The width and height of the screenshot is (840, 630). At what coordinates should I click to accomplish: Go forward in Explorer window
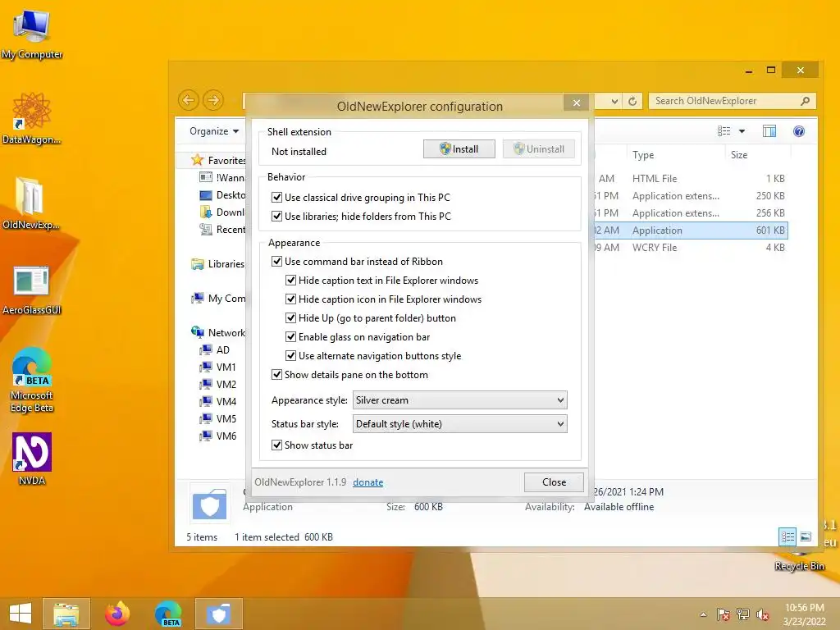click(213, 100)
